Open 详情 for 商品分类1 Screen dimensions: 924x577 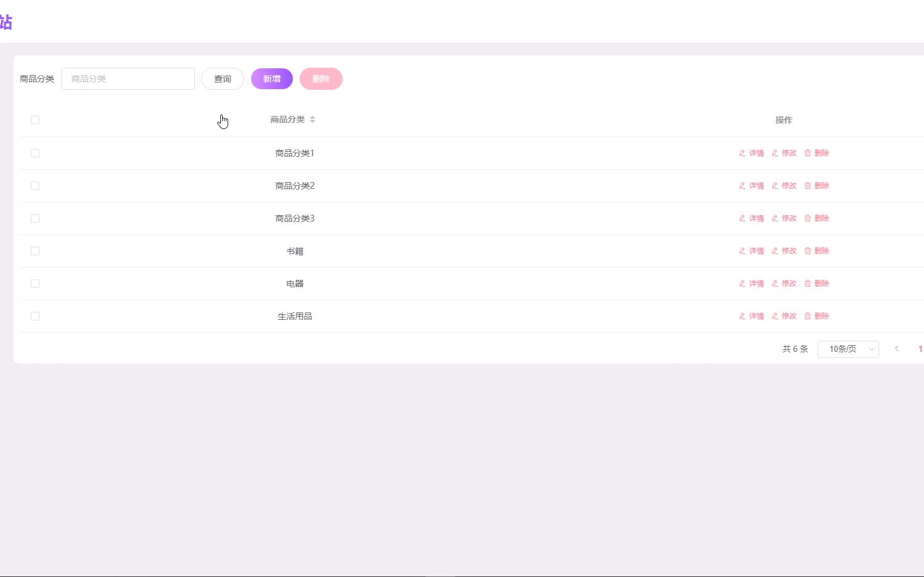(751, 153)
